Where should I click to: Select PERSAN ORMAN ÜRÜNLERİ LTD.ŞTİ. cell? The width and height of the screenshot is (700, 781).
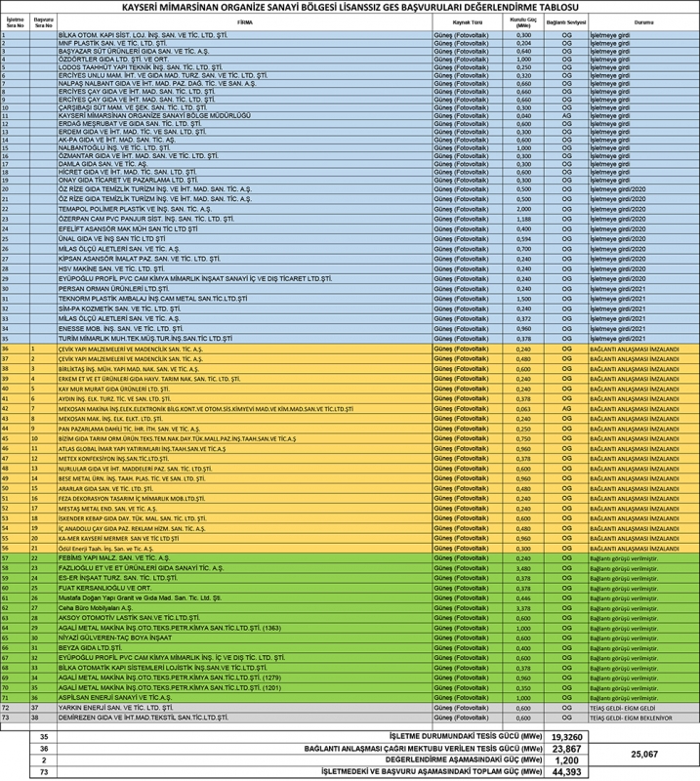[x=245, y=289]
